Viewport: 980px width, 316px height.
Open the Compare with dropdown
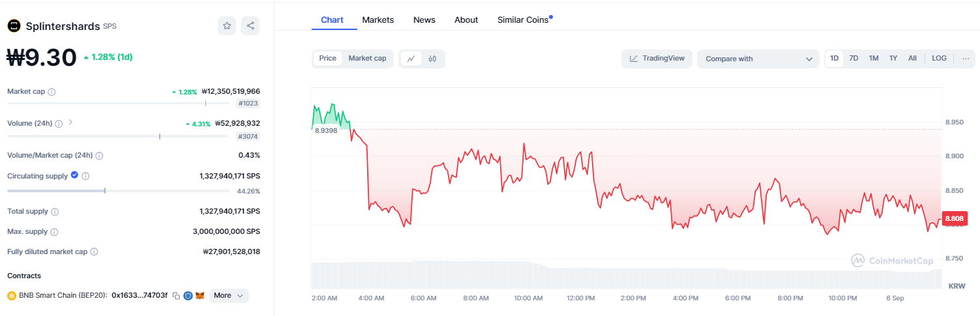[x=758, y=59]
